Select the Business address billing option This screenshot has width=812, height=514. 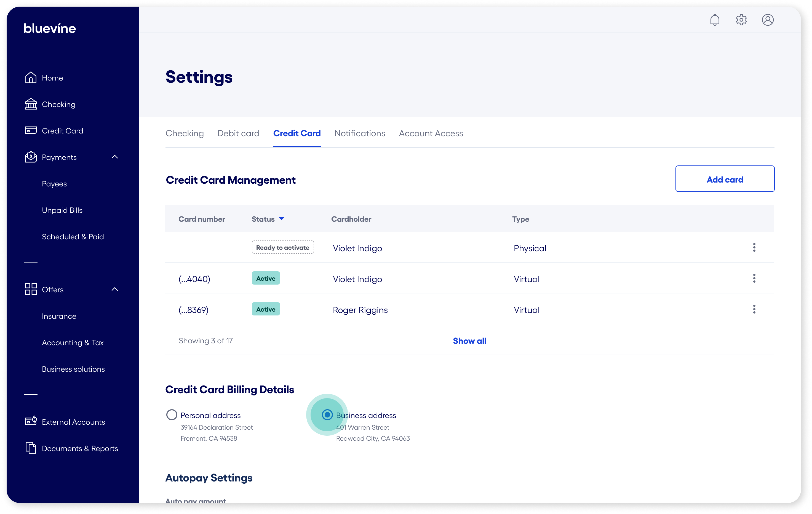(327, 415)
